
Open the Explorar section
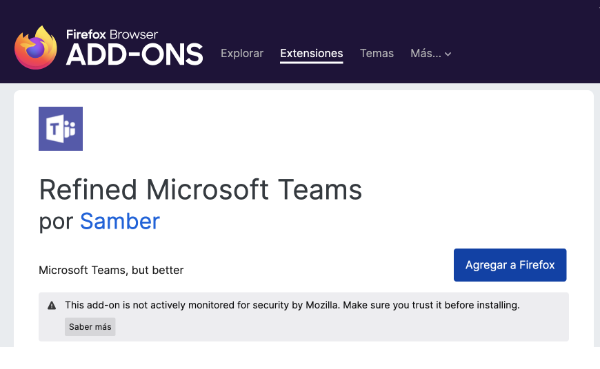click(242, 53)
